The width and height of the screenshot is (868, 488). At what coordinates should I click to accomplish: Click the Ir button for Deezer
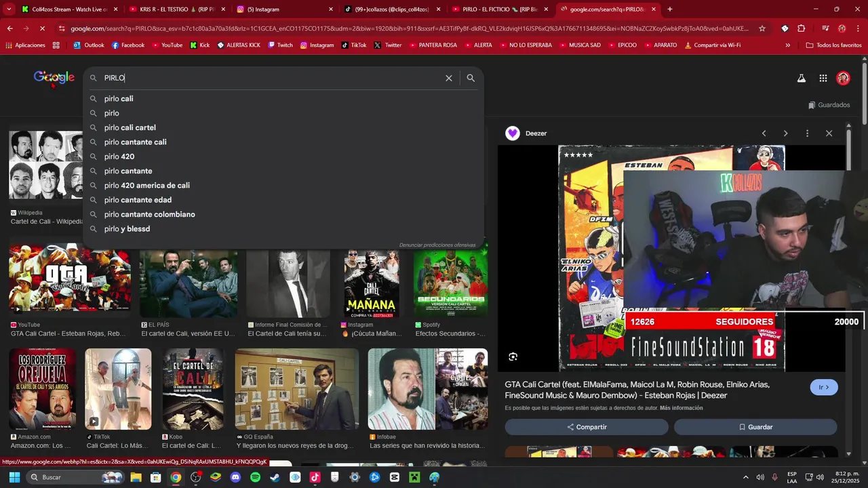pos(824,388)
